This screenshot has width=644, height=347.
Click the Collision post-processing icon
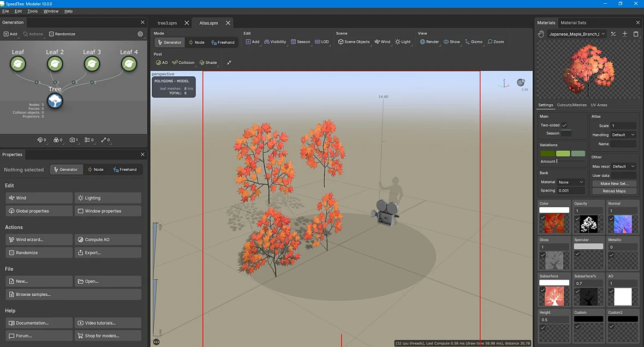[183, 63]
